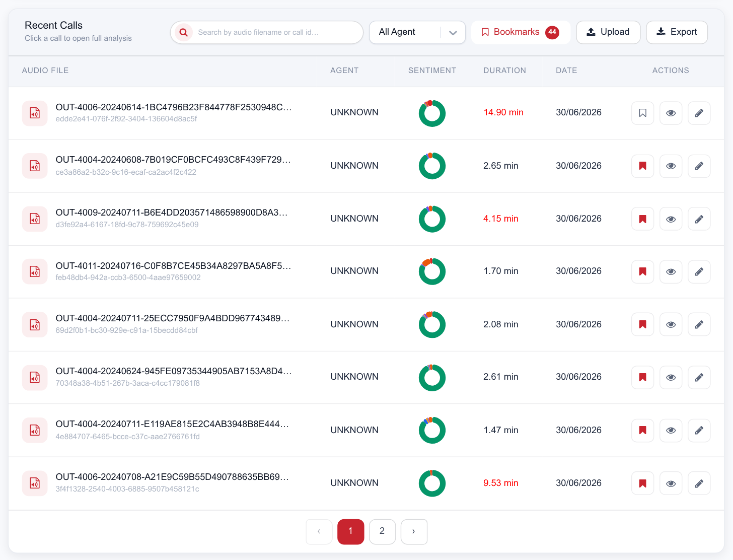
Task: Click the AGENT column header
Action: coord(344,71)
